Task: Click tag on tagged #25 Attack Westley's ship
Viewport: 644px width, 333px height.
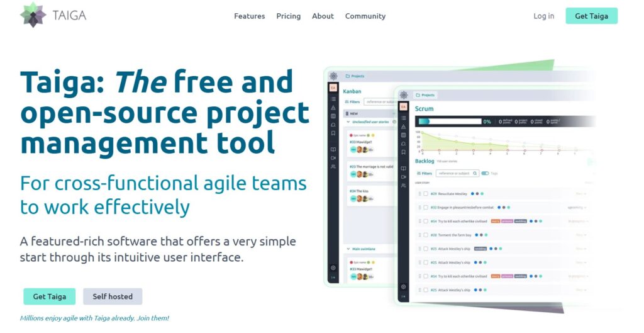Action: [480, 249]
